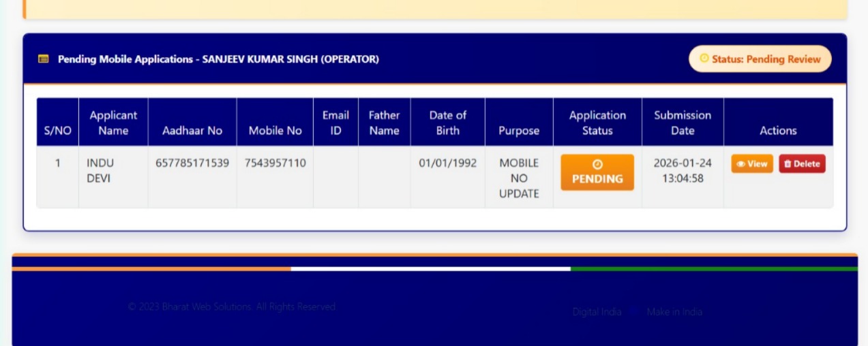Screen dimensions: 868x346
Task: Select the Date of Birth column header
Action: [447, 123]
